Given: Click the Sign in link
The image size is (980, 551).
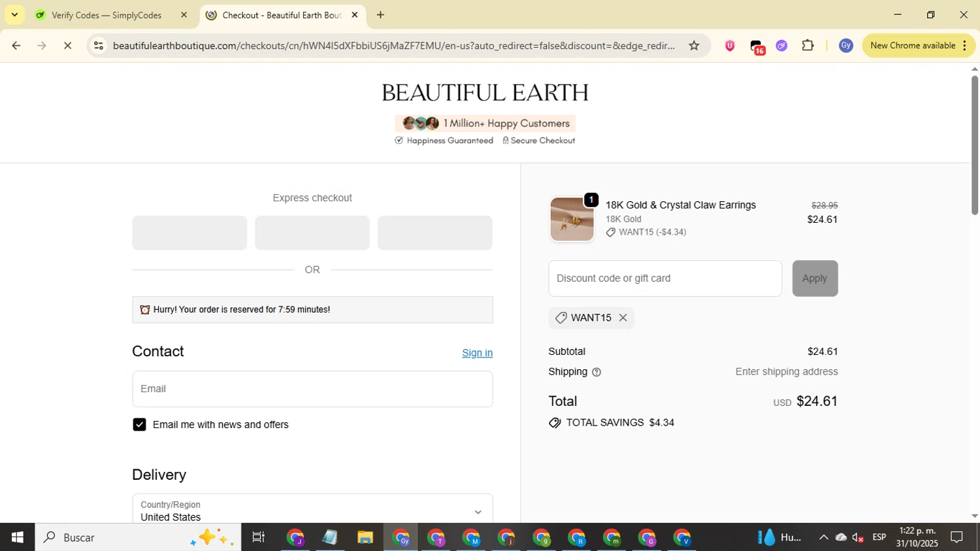Looking at the screenshot, I should [477, 353].
